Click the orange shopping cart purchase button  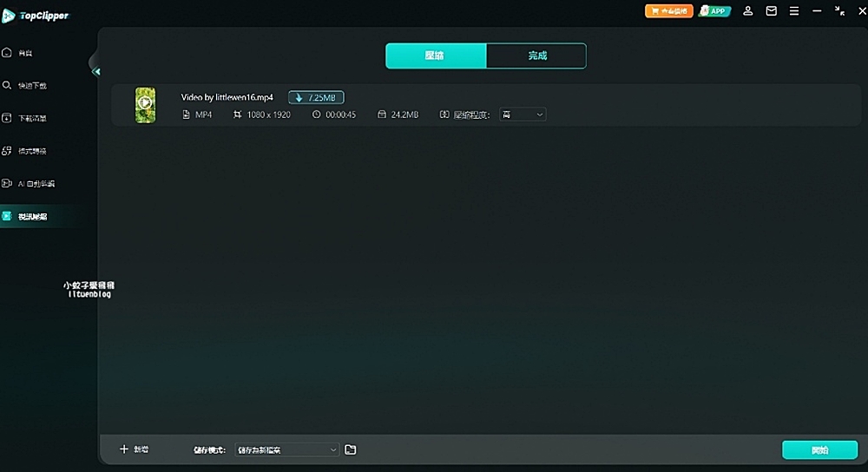tap(668, 11)
